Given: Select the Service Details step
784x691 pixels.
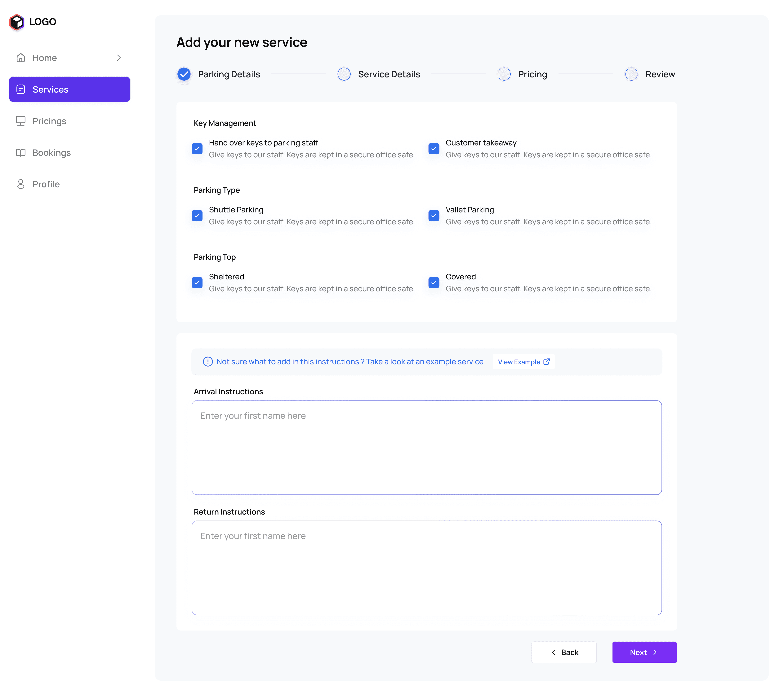Looking at the screenshot, I should [344, 74].
